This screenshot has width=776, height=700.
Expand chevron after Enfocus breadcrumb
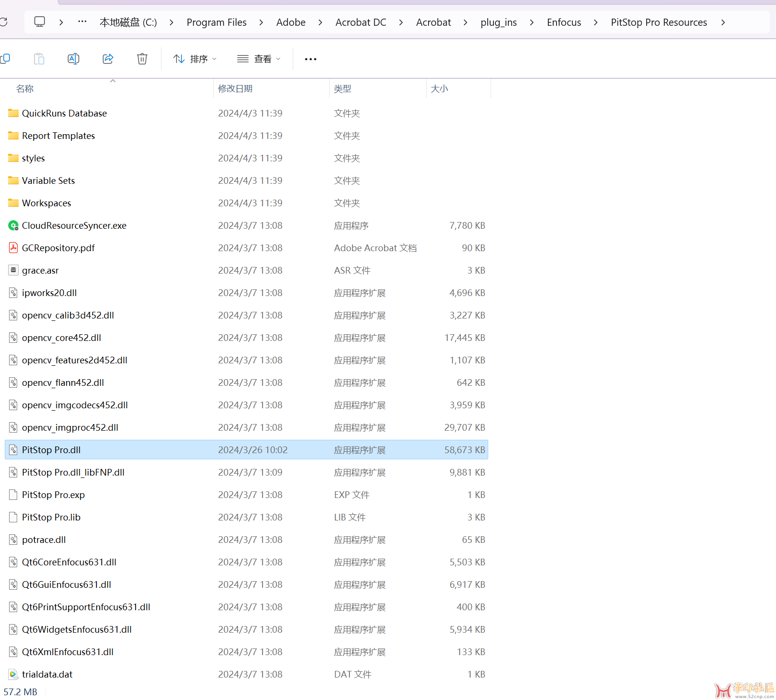(x=596, y=22)
